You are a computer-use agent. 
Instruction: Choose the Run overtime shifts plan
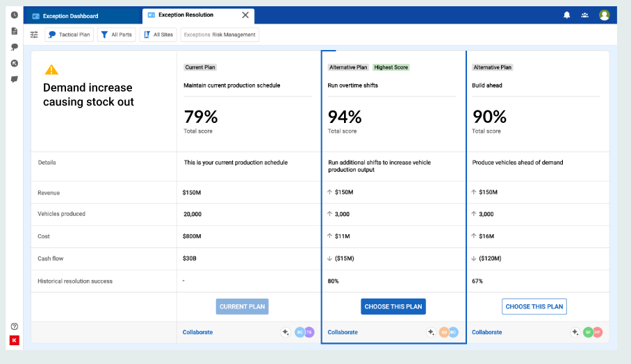pos(393,306)
